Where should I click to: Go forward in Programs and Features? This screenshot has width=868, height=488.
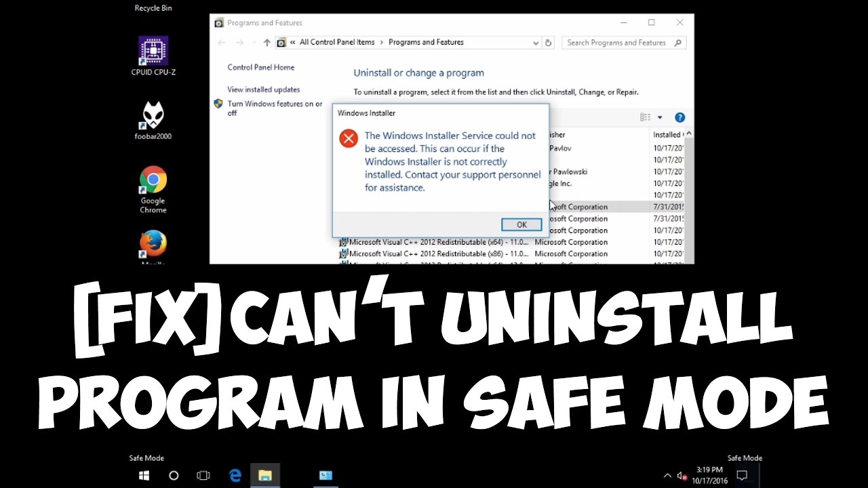239,43
